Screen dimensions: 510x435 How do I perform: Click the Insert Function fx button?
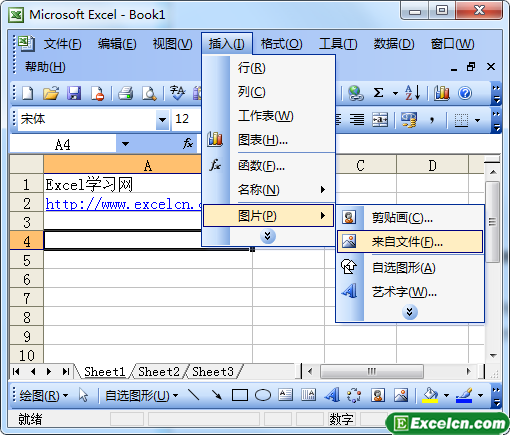[x=188, y=144]
